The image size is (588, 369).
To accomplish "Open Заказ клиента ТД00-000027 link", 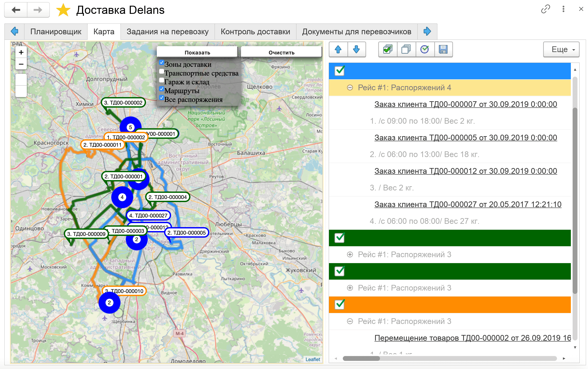I will pyautogui.click(x=468, y=204).
